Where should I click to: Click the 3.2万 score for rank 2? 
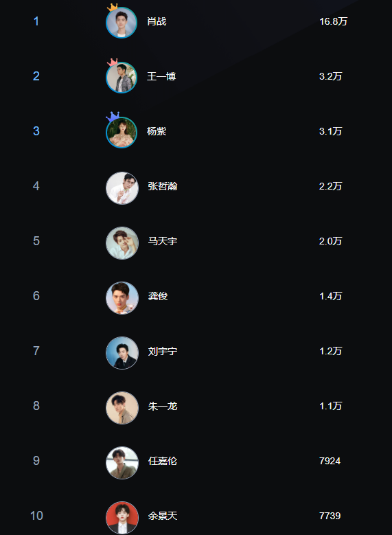click(x=331, y=76)
